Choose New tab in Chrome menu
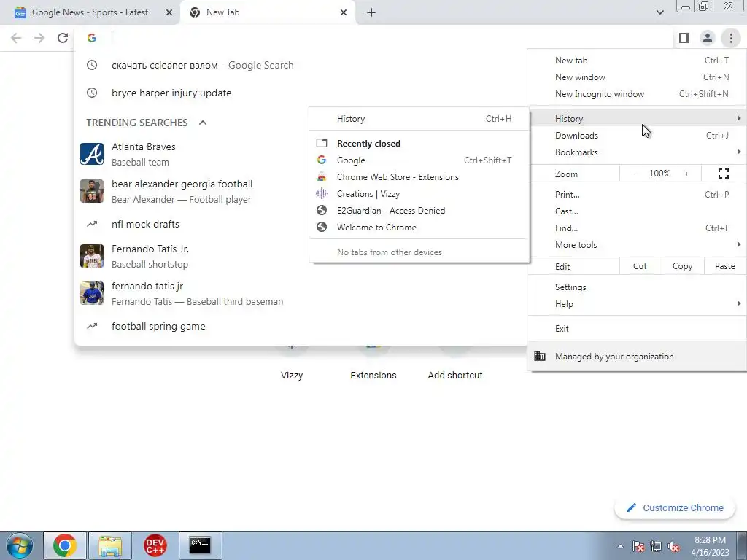This screenshot has width=747, height=560. (x=637, y=61)
